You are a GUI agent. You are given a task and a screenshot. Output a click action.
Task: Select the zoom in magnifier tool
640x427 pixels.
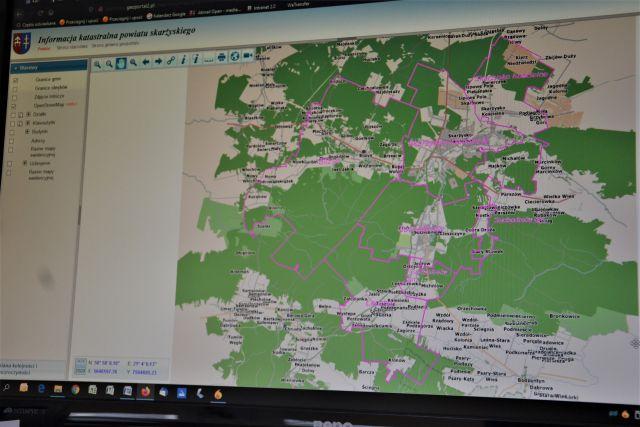tap(98, 63)
